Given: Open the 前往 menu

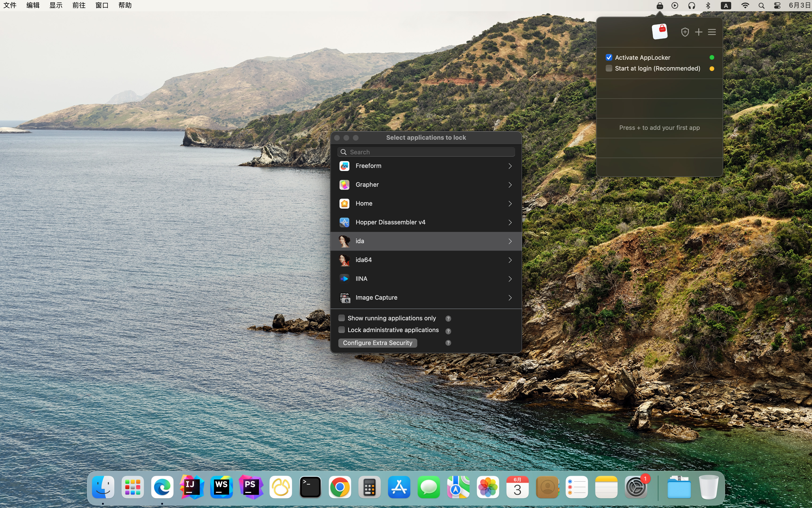Looking at the screenshot, I should (79, 5).
